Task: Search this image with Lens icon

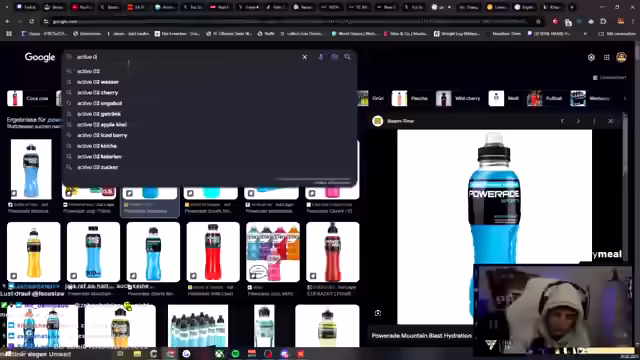Action: click(x=378, y=313)
